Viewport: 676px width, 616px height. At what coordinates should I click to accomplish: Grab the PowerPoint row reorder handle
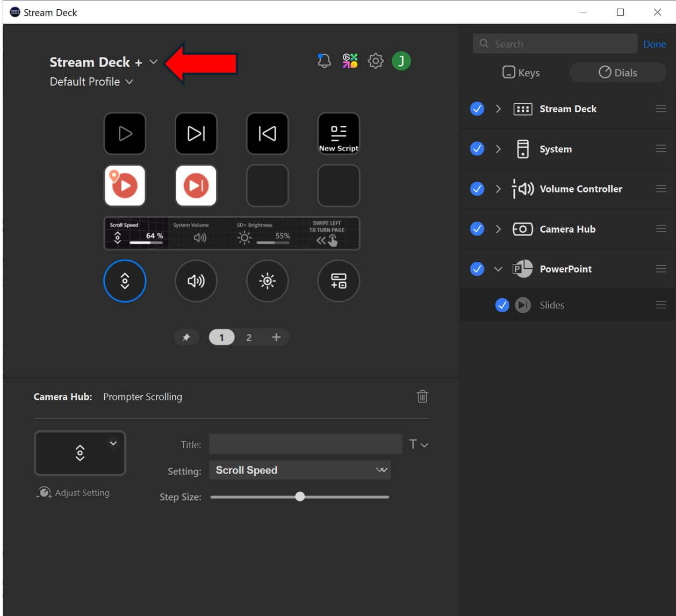pyautogui.click(x=661, y=269)
